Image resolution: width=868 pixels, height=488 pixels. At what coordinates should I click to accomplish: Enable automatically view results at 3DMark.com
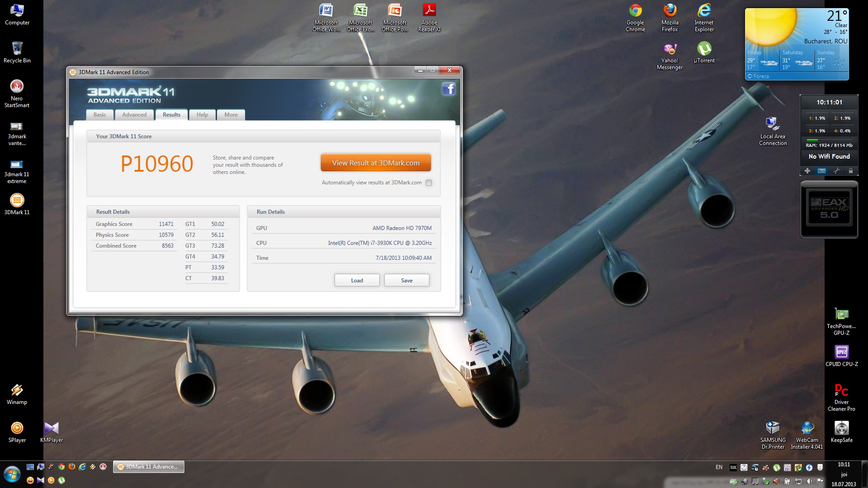coord(429,183)
